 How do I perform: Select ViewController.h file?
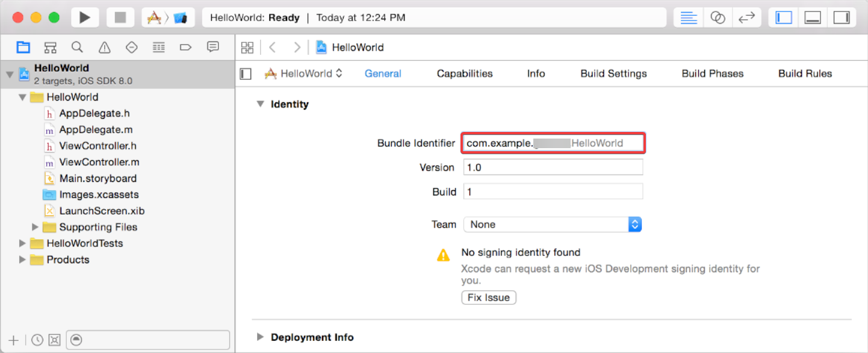click(x=98, y=146)
